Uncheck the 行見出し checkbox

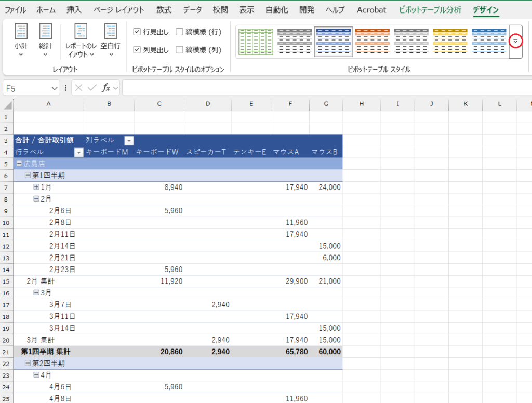coord(137,32)
